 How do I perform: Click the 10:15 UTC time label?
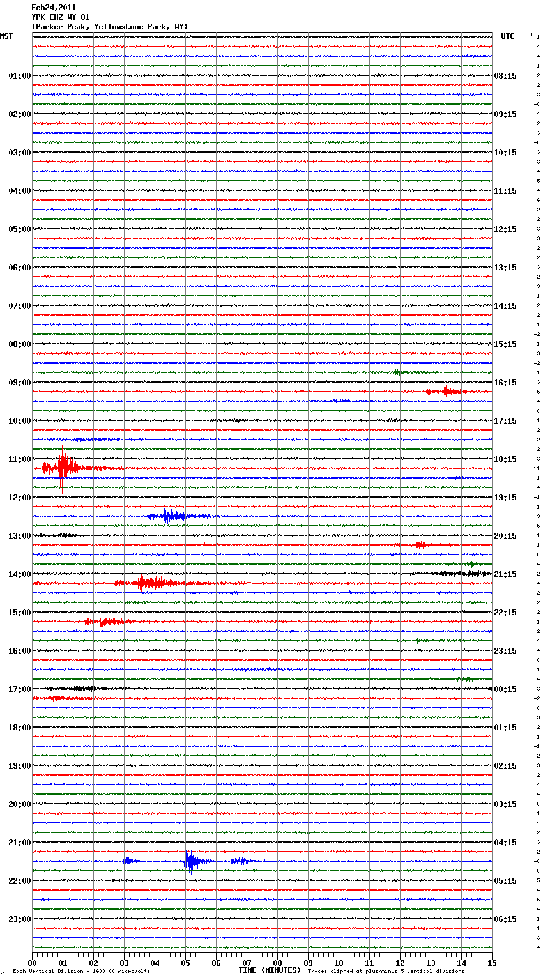tap(505, 153)
